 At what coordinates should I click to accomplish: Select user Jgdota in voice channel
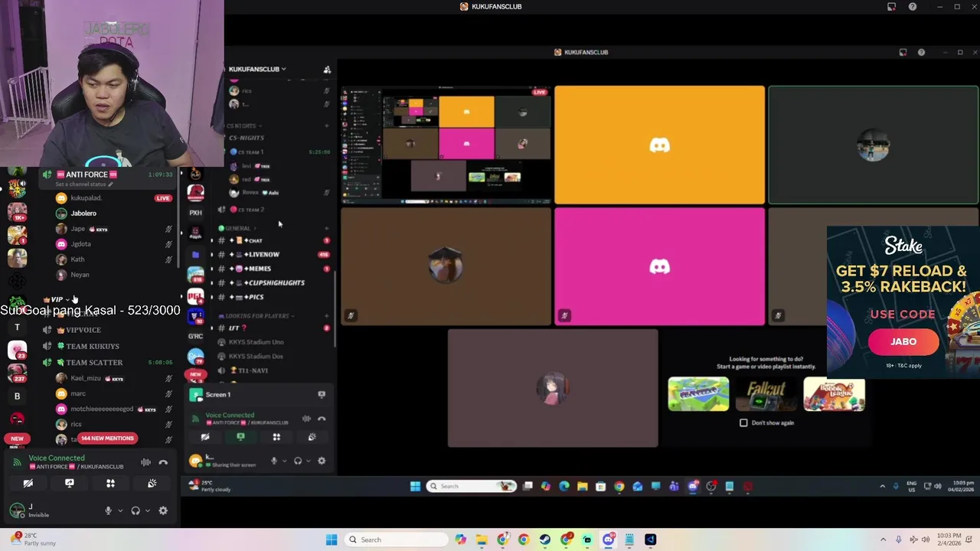[x=80, y=244]
